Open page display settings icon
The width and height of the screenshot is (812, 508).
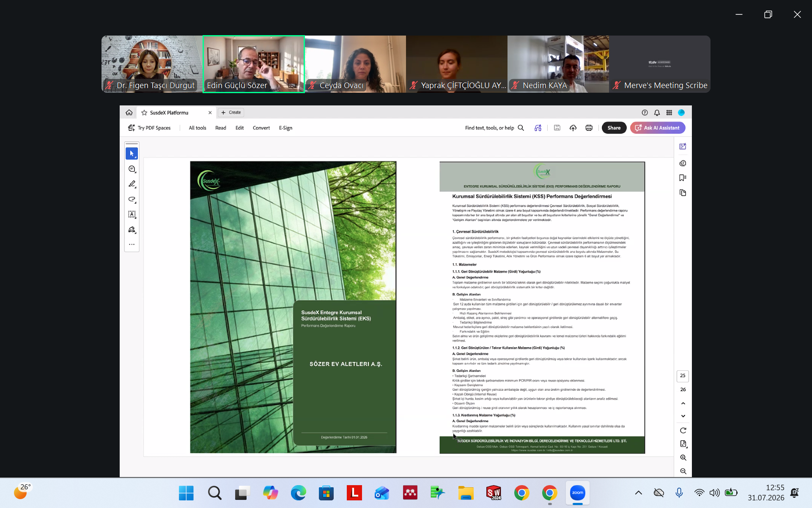[683, 444]
